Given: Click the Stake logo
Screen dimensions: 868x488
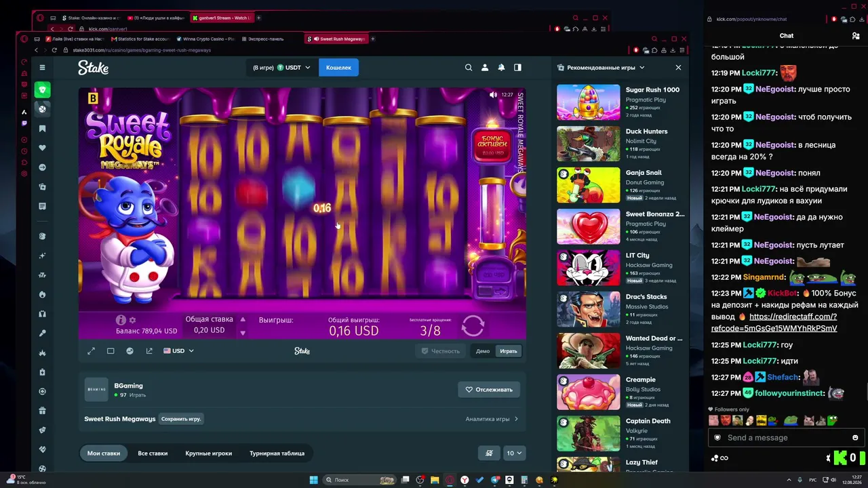Looking at the screenshot, I should (x=93, y=68).
